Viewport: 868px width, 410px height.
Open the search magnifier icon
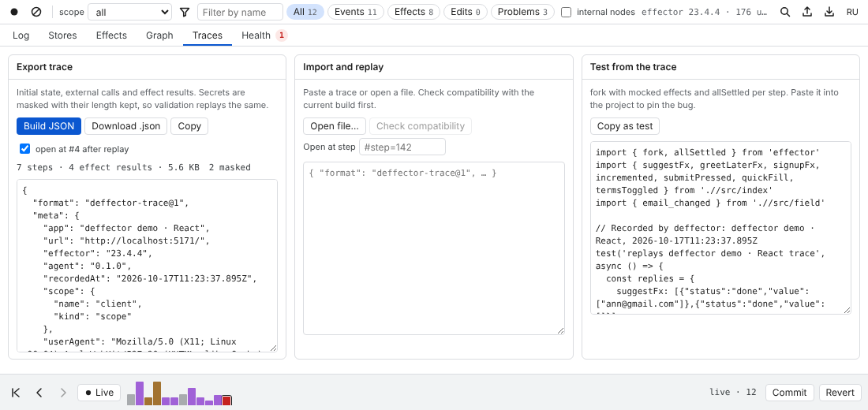pyautogui.click(x=785, y=12)
